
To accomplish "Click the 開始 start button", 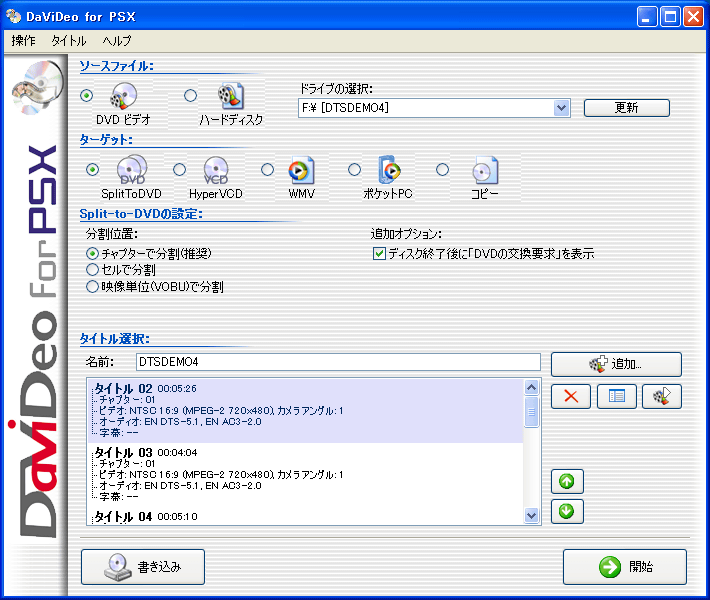I will click(625, 567).
